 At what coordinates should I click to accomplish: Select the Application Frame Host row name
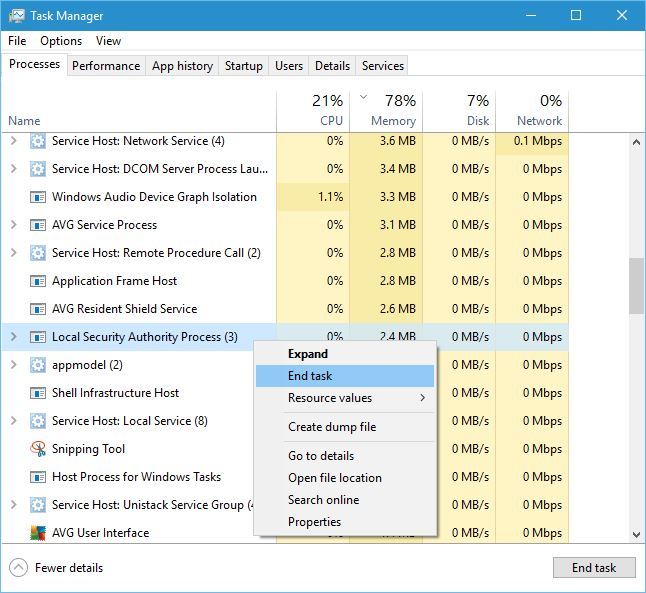[115, 281]
